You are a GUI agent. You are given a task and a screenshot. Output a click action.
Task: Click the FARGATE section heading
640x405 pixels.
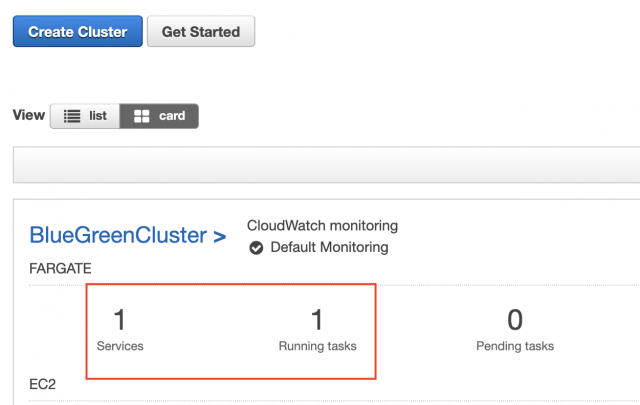58,269
